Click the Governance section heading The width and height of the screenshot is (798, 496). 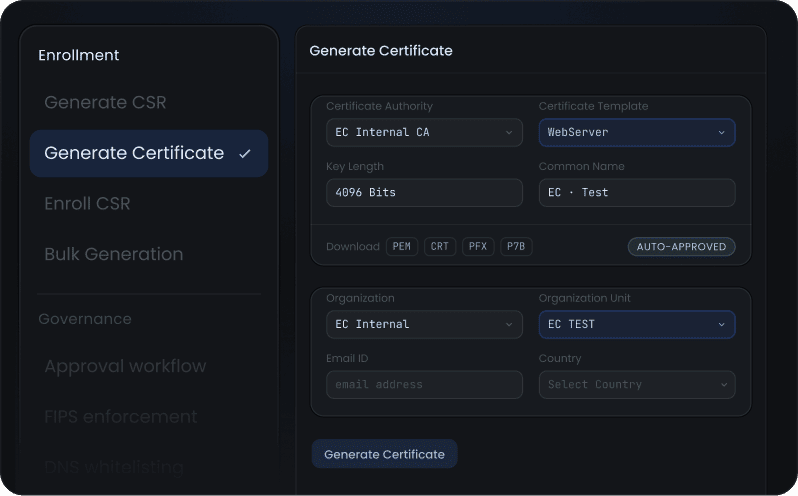[x=84, y=319]
